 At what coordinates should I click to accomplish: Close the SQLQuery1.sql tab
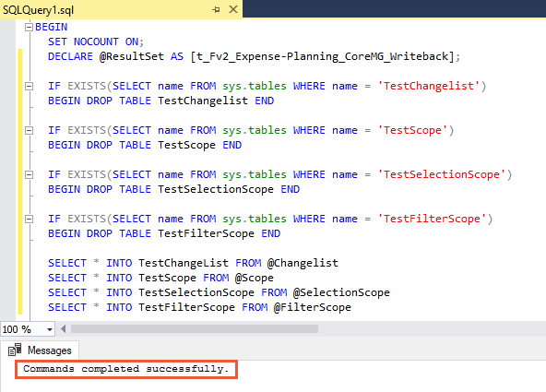233,9
